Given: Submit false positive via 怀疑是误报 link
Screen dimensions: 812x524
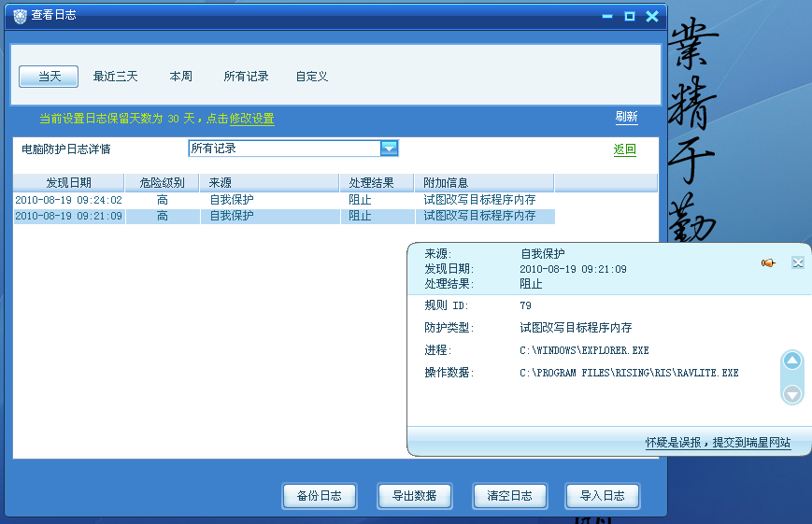Looking at the screenshot, I should 718,443.
